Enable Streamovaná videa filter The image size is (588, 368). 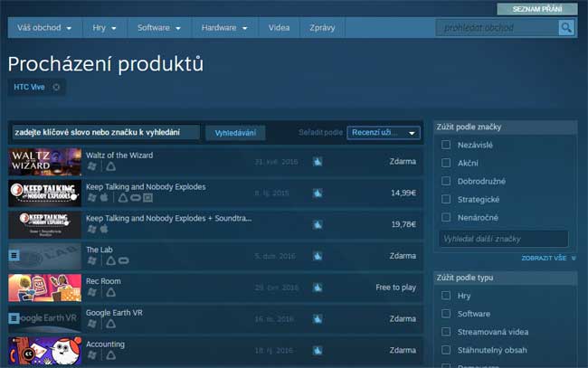pos(446,332)
